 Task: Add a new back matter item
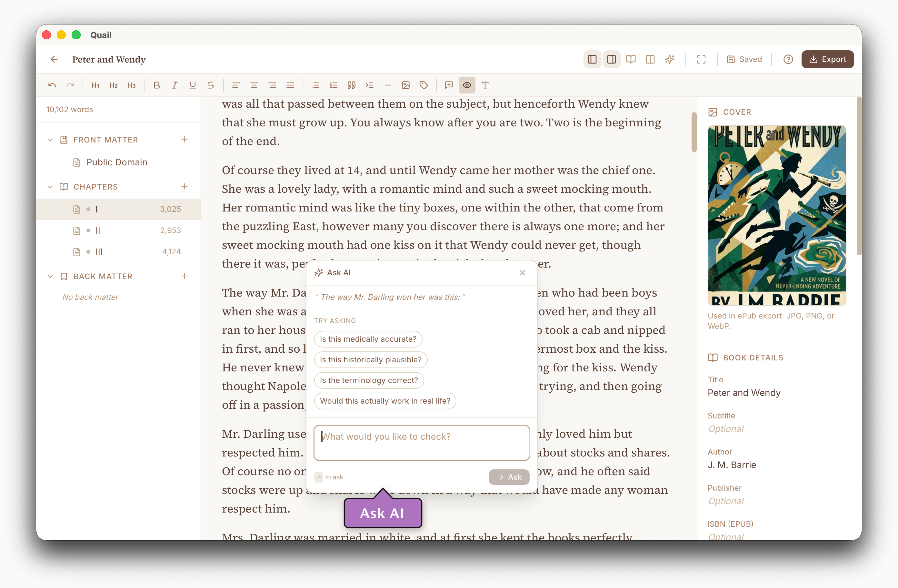coord(184,276)
